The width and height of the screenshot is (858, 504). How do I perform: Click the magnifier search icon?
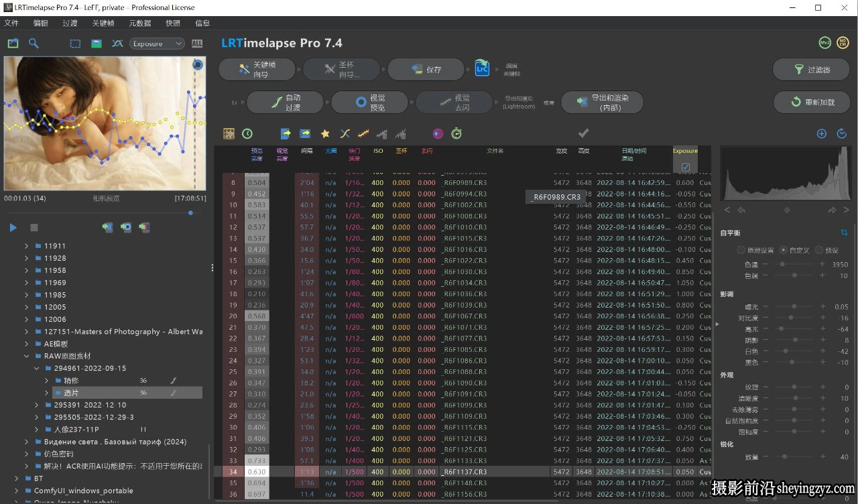tap(34, 44)
